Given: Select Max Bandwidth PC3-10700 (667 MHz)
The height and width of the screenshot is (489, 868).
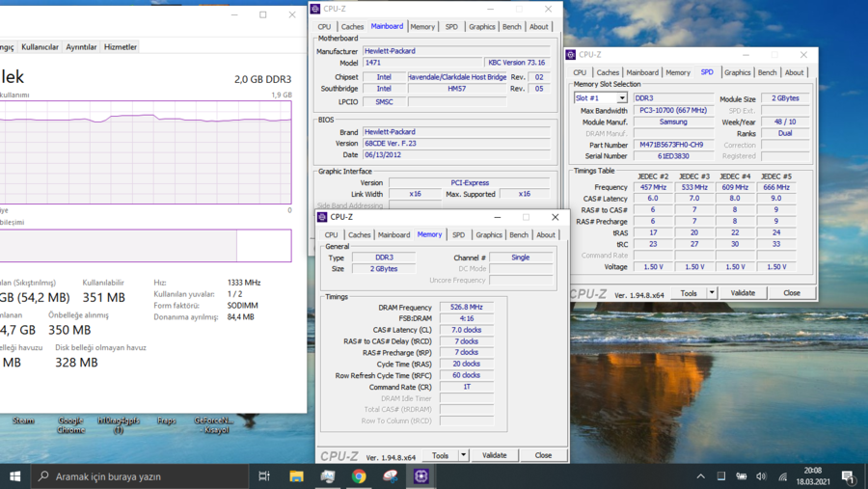Looking at the screenshot, I should pyautogui.click(x=673, y=110).
